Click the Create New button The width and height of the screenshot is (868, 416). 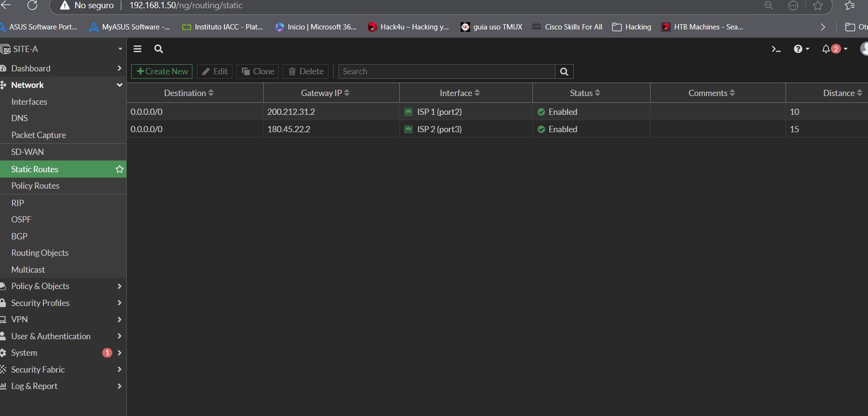click(x=162, y=71)
